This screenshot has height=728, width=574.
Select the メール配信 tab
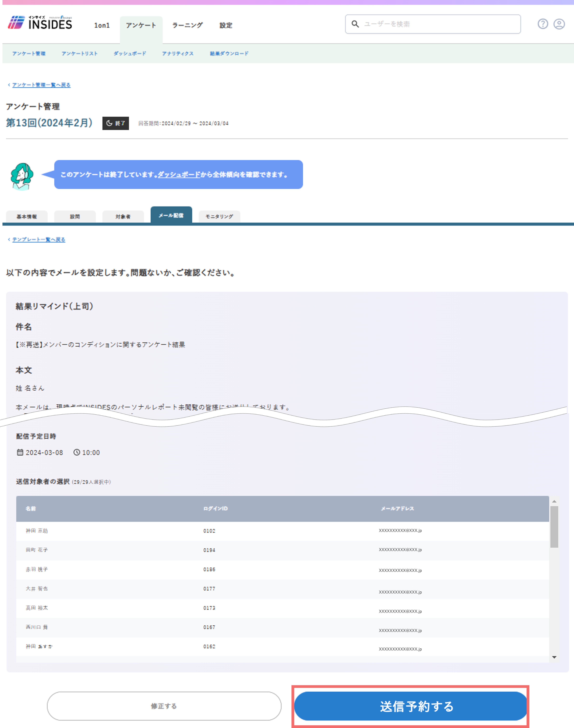tap(171, 215)
